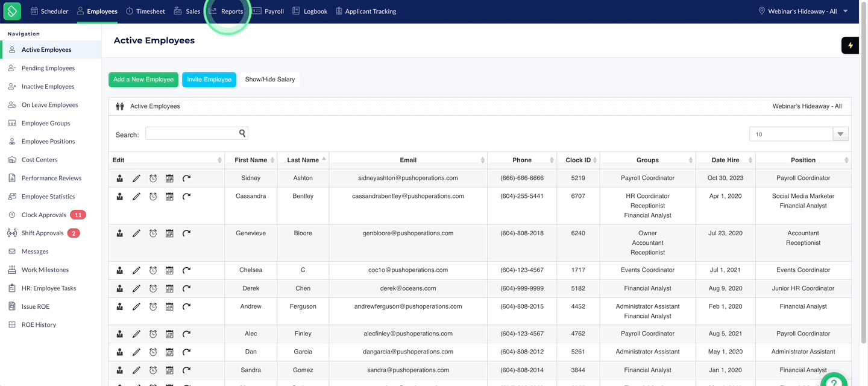The image size is (868, 386).
Task: Sort by the Date Hire column
Action: (725, 160)
